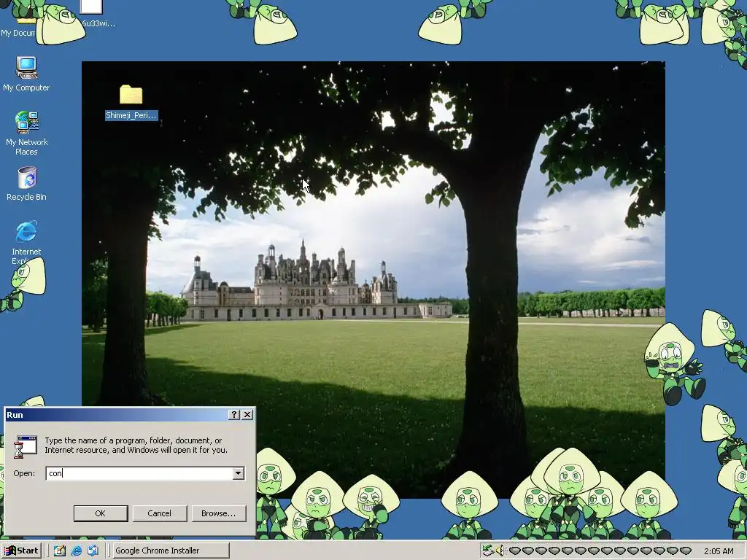Click Cancel in the Run dialog

160,513
